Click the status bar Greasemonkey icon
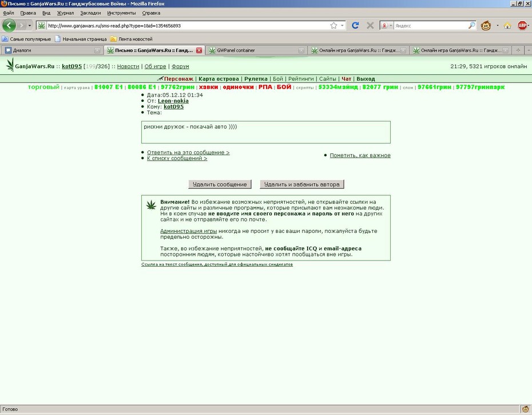 pos(525,409)
